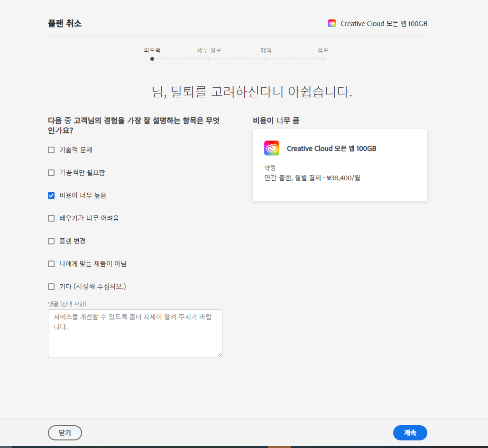Select the 배우기가 너무 어려움 checkbox
Viewport: 488px width, 448px height.
pos(51,218)
